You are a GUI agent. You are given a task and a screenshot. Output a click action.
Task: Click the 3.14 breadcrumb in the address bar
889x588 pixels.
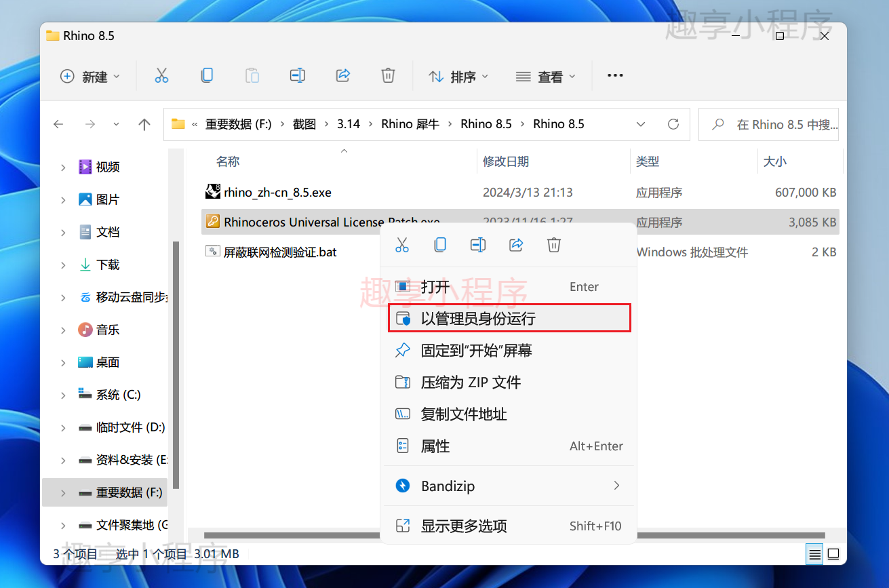(x=349, y=124)
